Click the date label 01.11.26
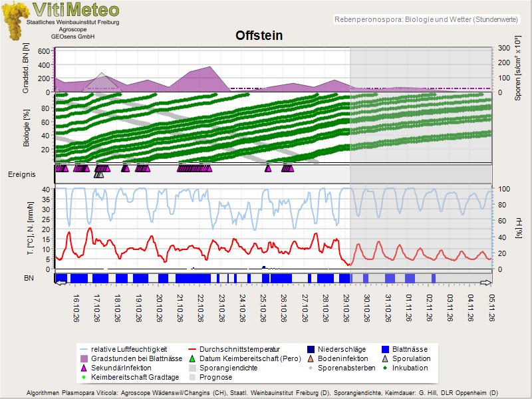This screenshot has width=532, height=399. [409, 309]
